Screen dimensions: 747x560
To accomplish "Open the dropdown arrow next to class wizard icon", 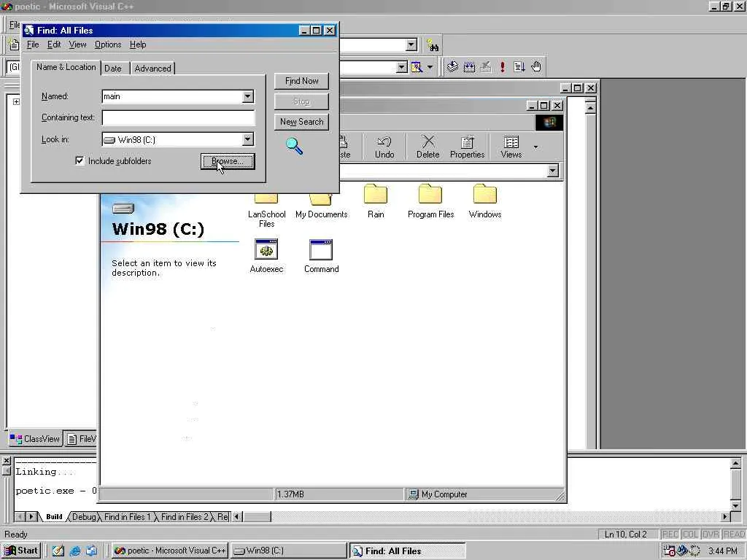I will [x=430, y=67].
